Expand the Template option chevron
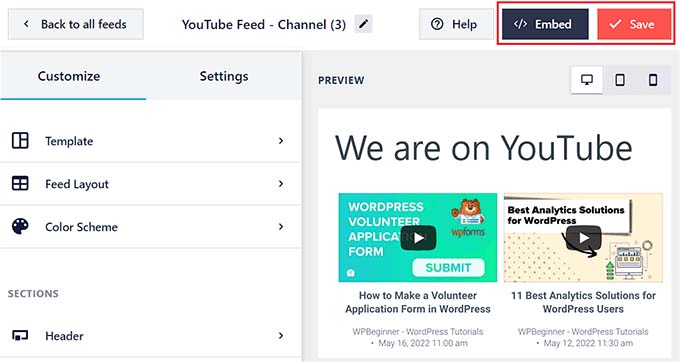The width and height of the screenshot is (680, 362). (281, 140)
